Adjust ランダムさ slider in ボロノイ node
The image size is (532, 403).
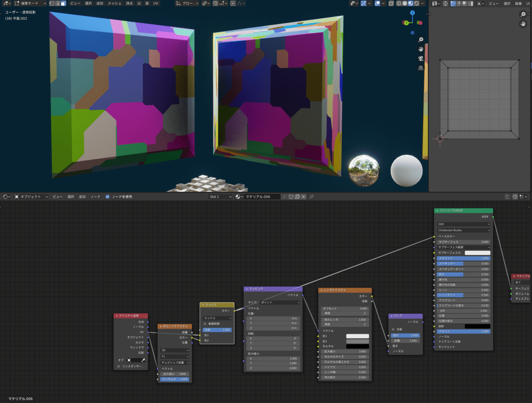pyautogui.click(x=175, y=379)
